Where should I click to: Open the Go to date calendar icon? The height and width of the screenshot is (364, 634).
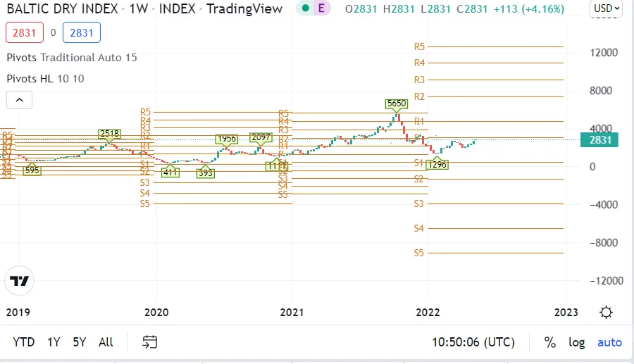(149, 342)
